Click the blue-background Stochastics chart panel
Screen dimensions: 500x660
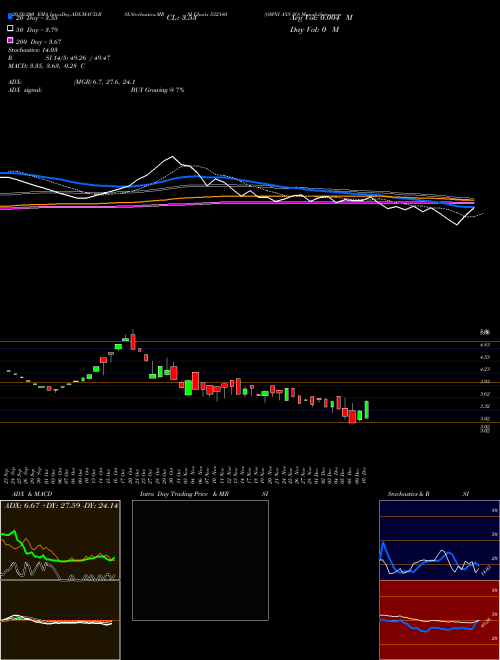click(x=439, y=540)
